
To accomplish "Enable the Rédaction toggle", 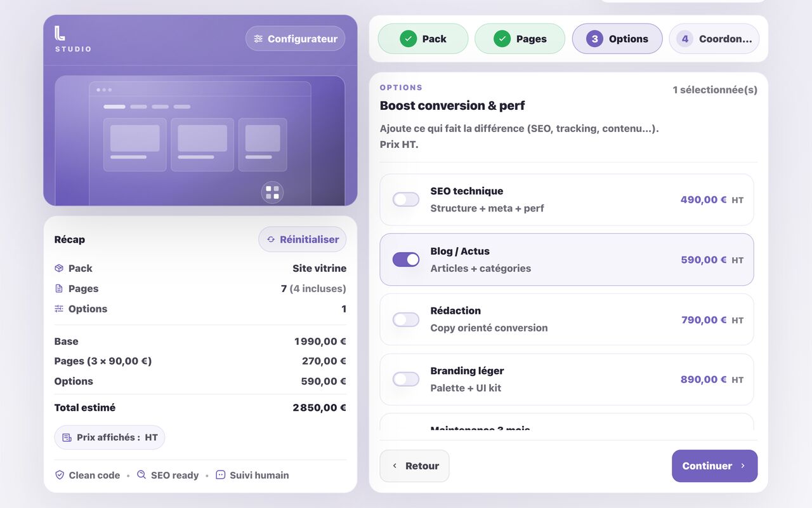I will [x=406, y=319].
